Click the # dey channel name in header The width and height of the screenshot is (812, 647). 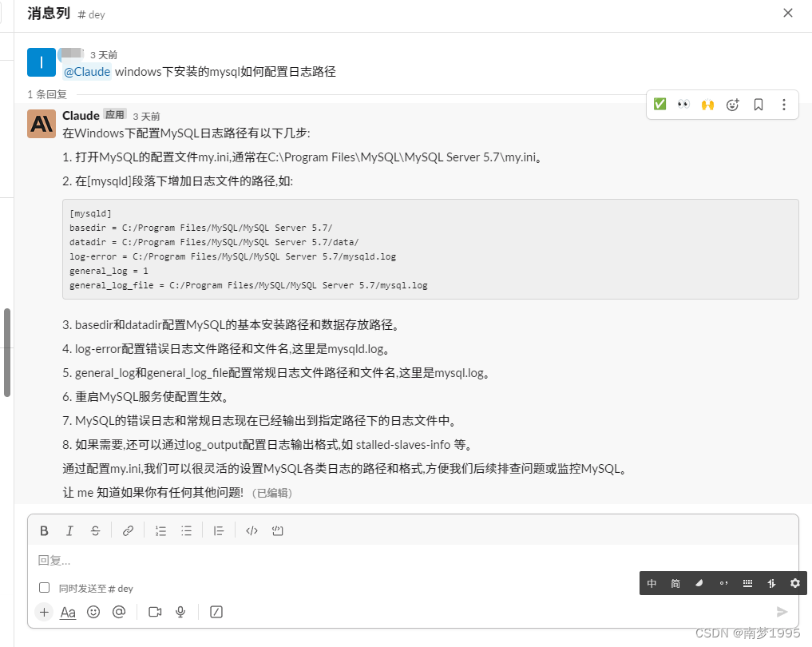point(92,15)
